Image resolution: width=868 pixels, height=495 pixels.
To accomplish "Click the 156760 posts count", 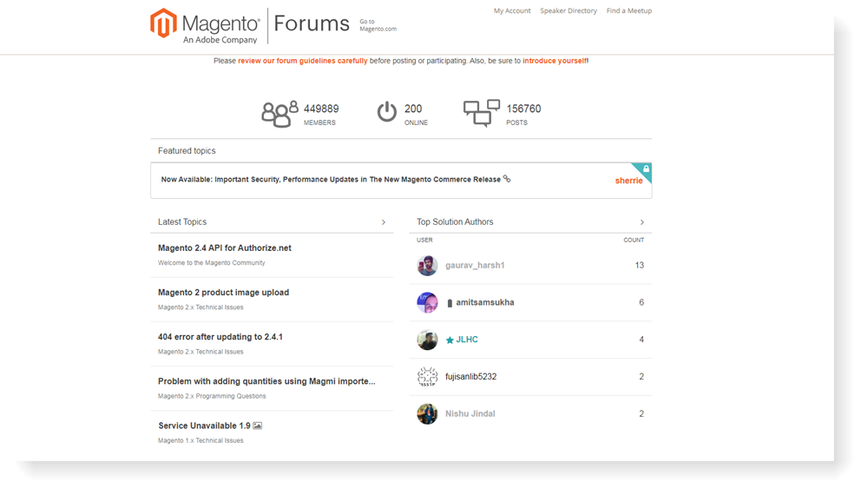I will tap(523, 109).
